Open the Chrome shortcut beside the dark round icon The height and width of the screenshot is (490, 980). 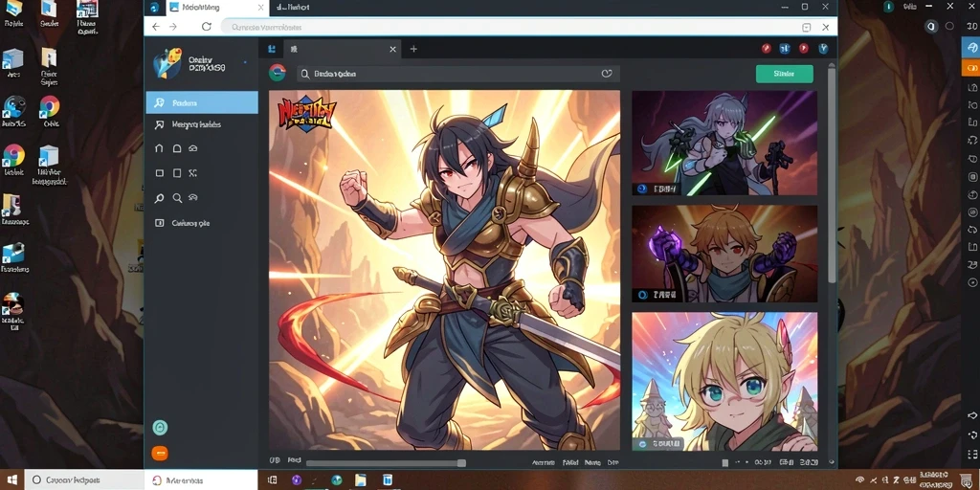(50, 111)
